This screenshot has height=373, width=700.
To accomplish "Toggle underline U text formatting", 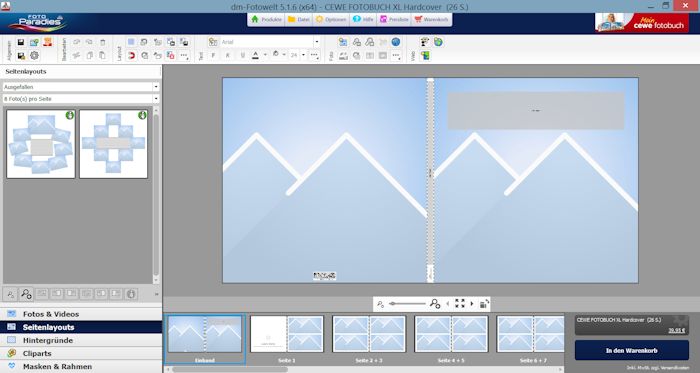I will pyautogui.click(x=242, y=55).
